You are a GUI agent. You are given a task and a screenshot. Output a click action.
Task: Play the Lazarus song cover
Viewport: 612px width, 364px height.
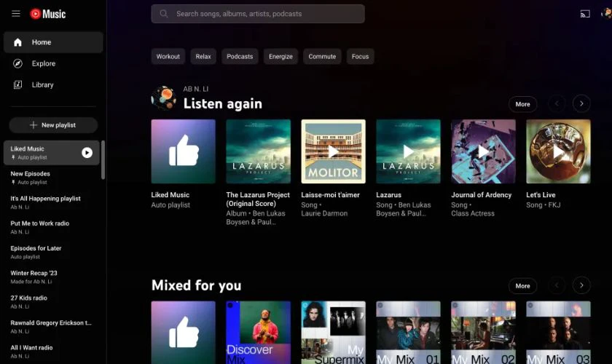pyautogui.click(x=408, y=151)
